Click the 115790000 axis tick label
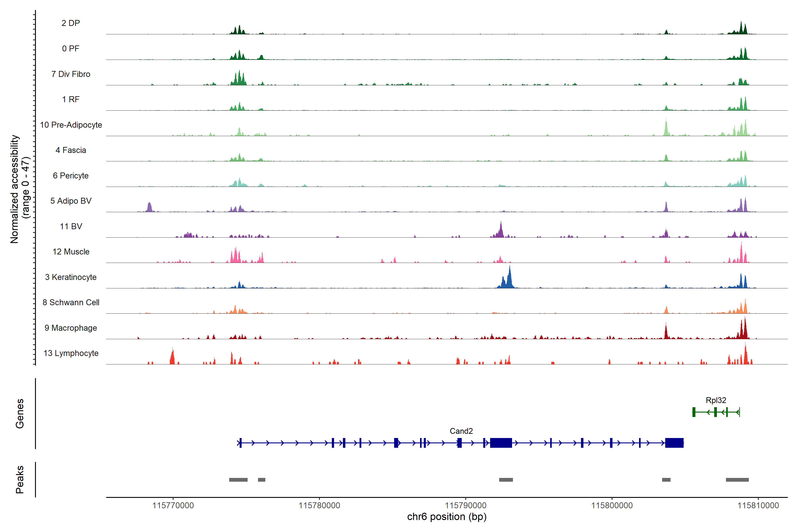Screen dimensions: 798x532 [465, 505]
